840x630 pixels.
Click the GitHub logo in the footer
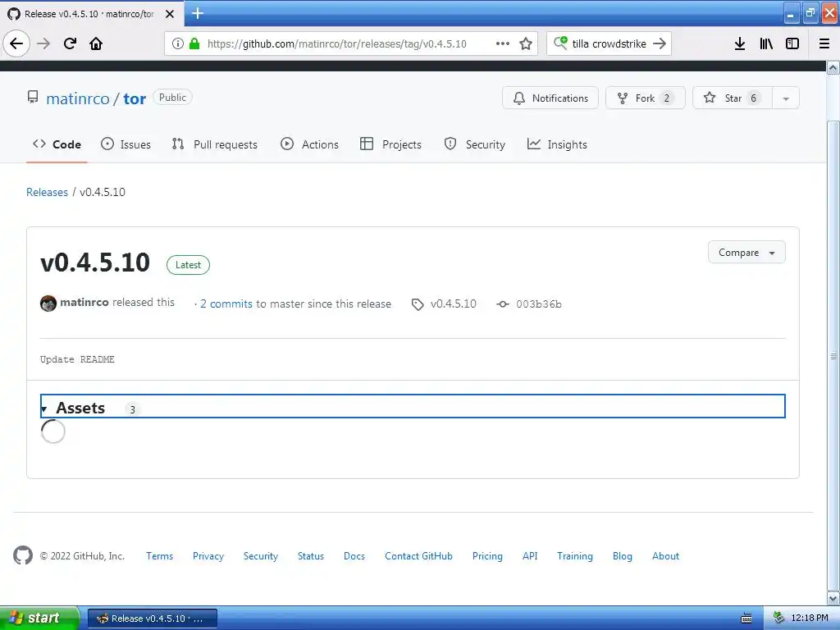(x=23, y=555)
